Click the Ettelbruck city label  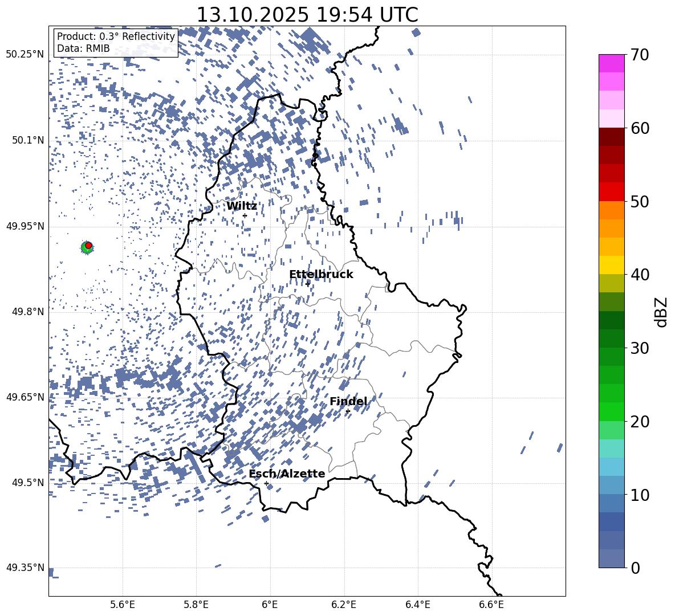(x=321, y=275)
